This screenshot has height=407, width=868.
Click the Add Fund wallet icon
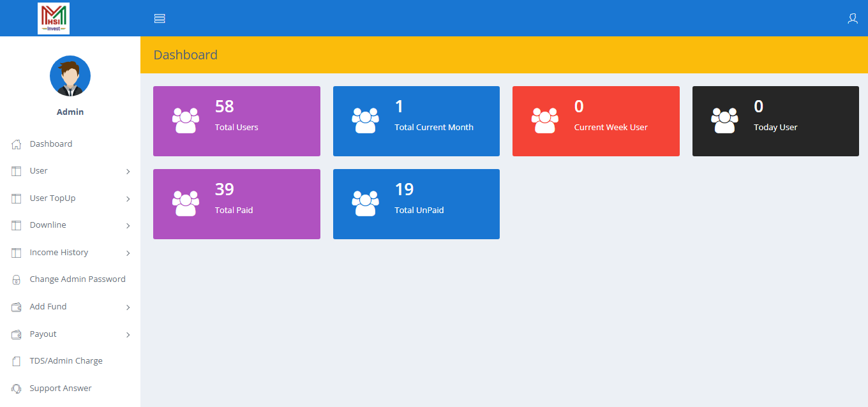pyautogui.click(x=17, y=307)
